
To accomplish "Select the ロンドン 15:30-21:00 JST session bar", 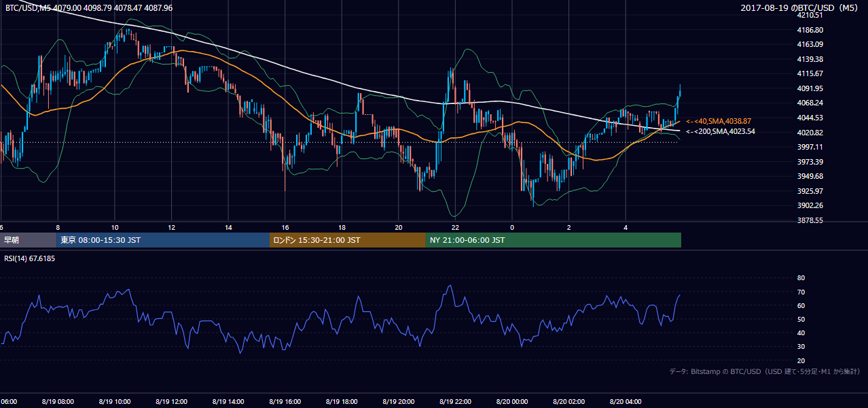I will (x=347, y=240).
